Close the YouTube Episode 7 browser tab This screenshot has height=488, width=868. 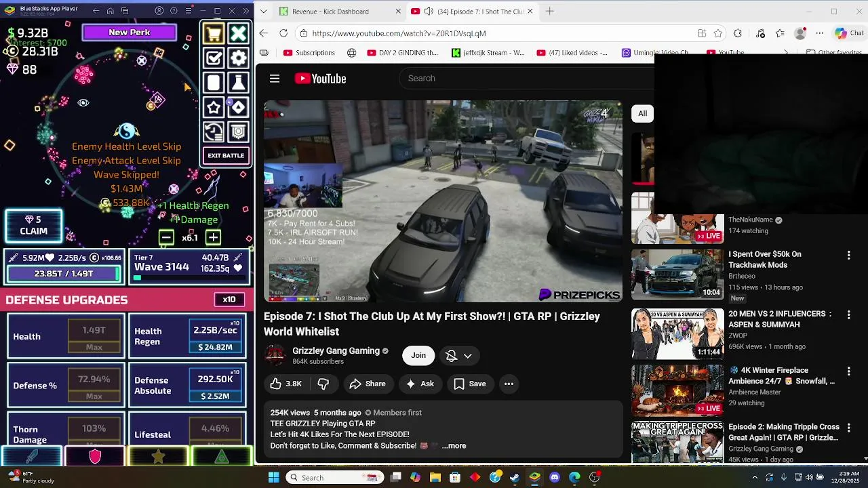point(530,11)
